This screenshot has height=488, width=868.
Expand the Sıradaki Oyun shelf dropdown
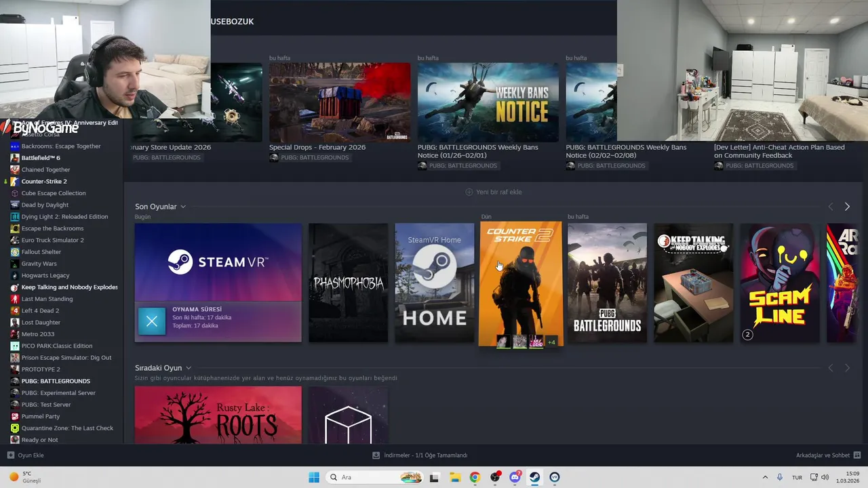[x=189, y=368]
